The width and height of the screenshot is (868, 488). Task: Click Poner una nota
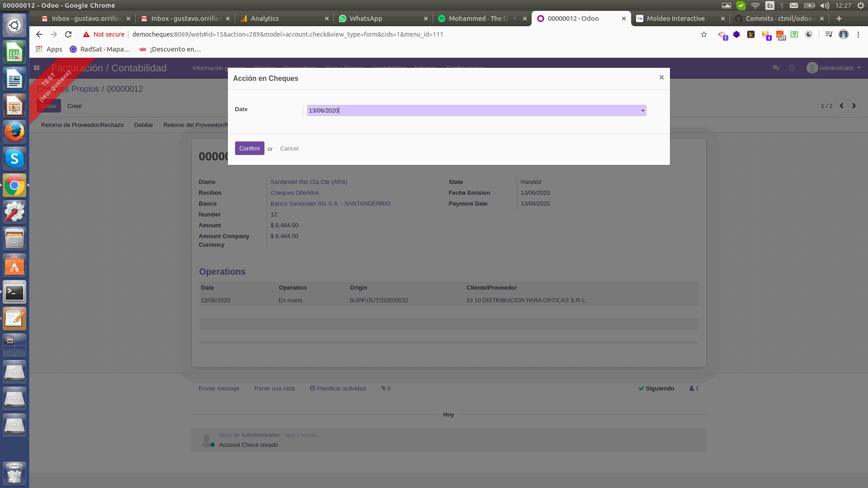click(x=274, y=388)
